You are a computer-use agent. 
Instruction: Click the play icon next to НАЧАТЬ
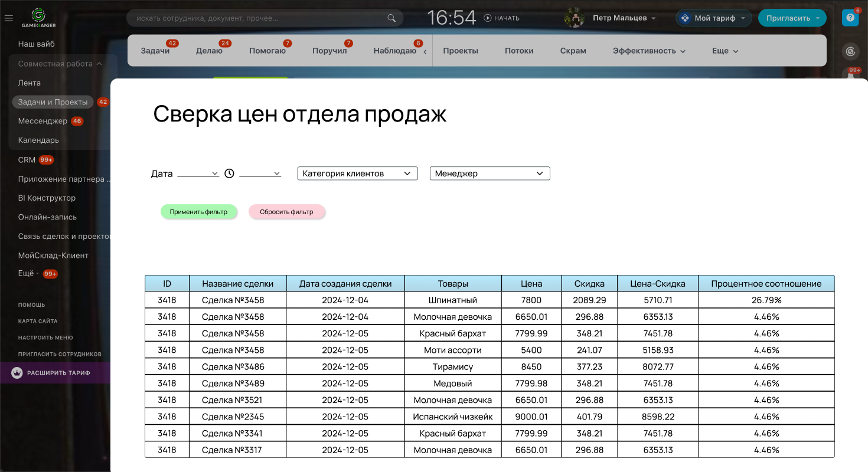(x=488, y=18)
